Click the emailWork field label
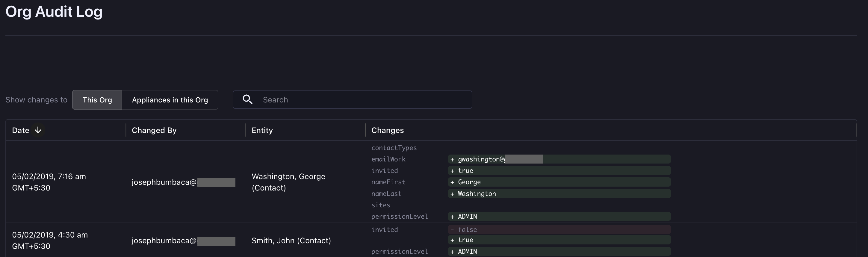This screenshot has width=868, height=257. pyautogui.click(x=388, y=159)
